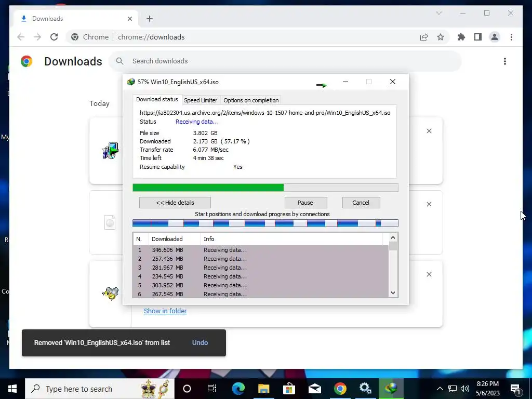Open Microsoft Store from the taskbar

click(289, 389)
